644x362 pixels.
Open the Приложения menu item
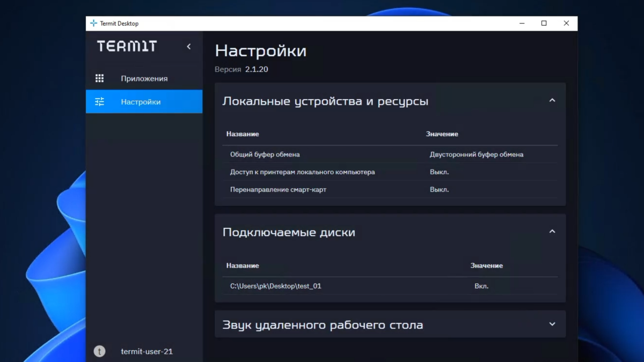point(144,78)
